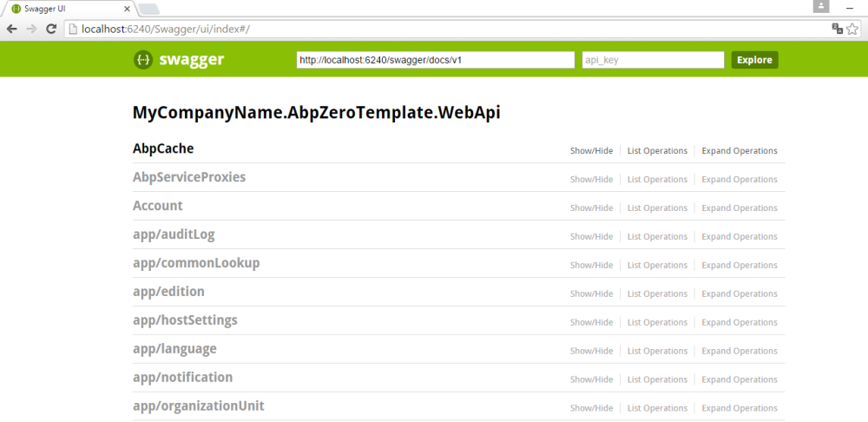List Operations for AbpCache
This screenshot has width=868, height=422.
[x=657, y=150]
